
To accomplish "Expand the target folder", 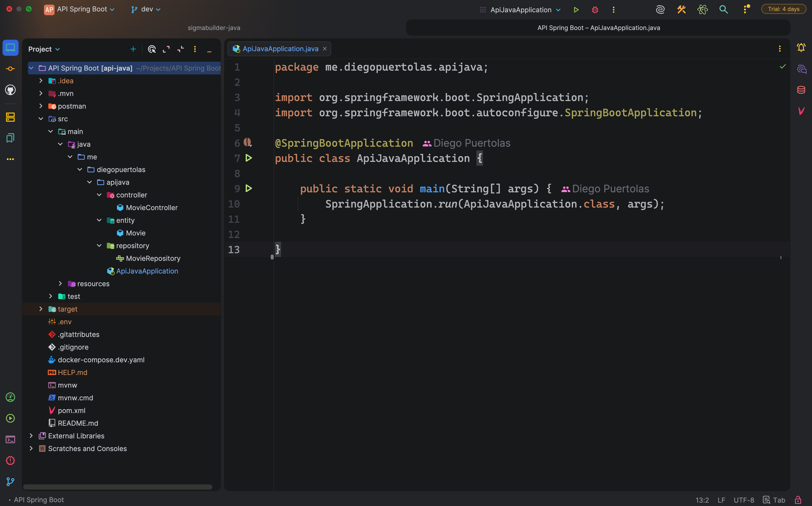I will point(41,309).
